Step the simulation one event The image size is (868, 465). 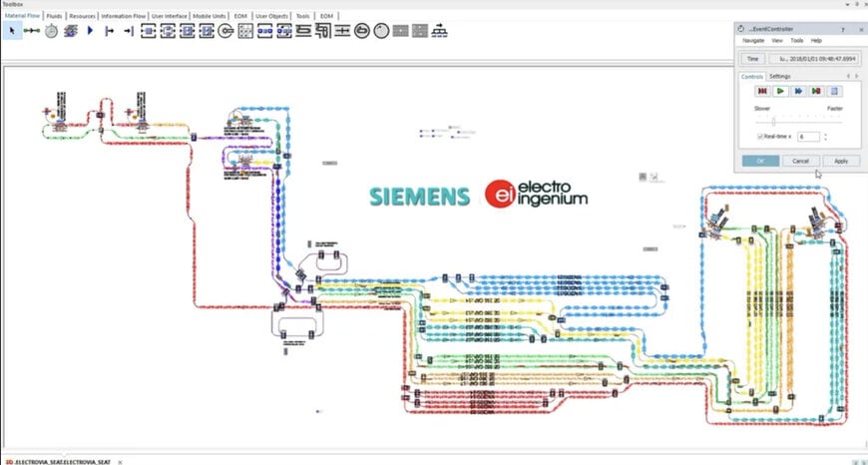coord(816,91)
